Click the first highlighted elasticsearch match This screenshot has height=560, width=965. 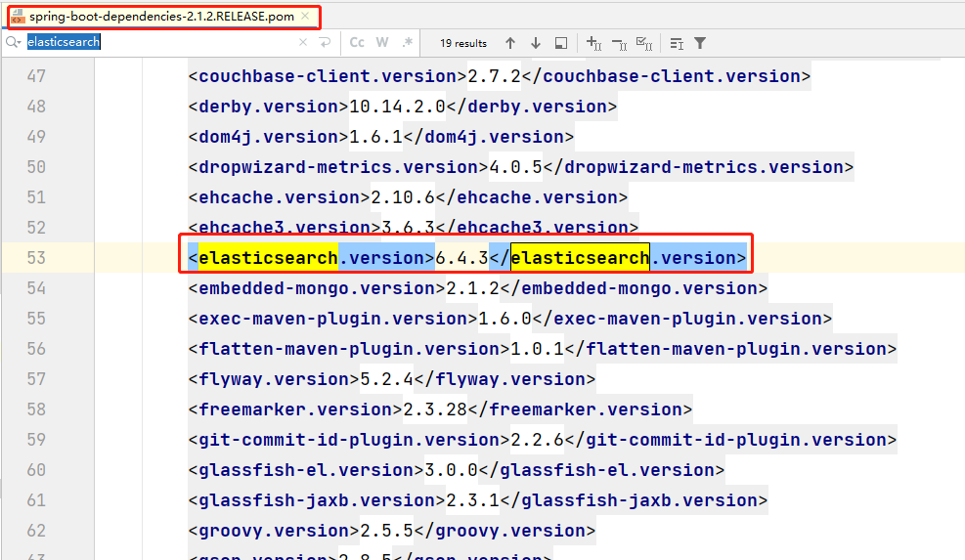[x=268, y=258]
